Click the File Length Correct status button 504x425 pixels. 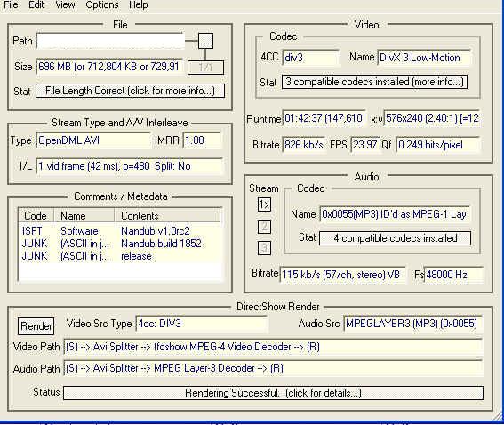pyautogui.click(x=130, y=91)
